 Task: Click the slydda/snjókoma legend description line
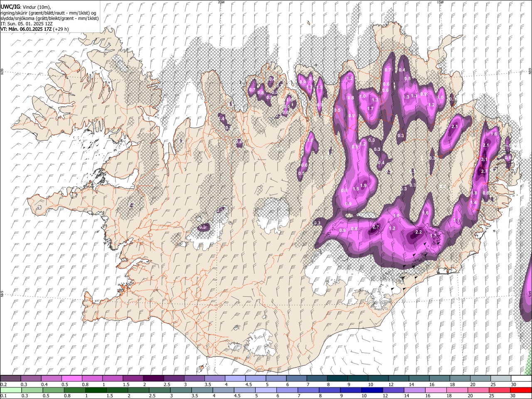coord(49,18)
